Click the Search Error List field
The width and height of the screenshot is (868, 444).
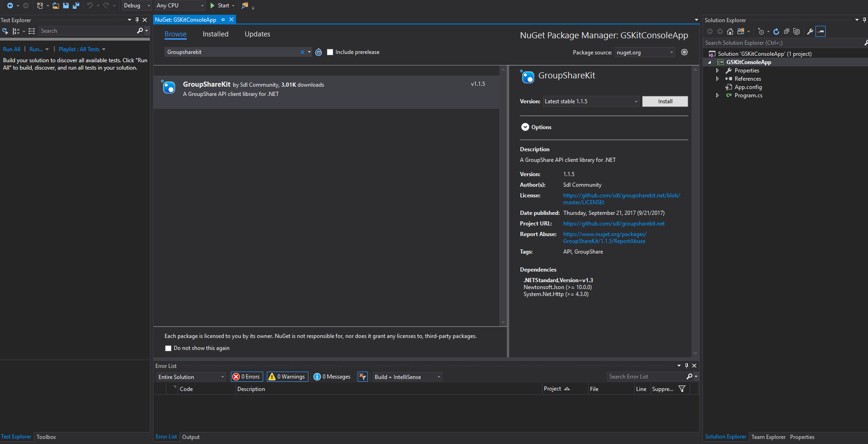tap(647, 377)
